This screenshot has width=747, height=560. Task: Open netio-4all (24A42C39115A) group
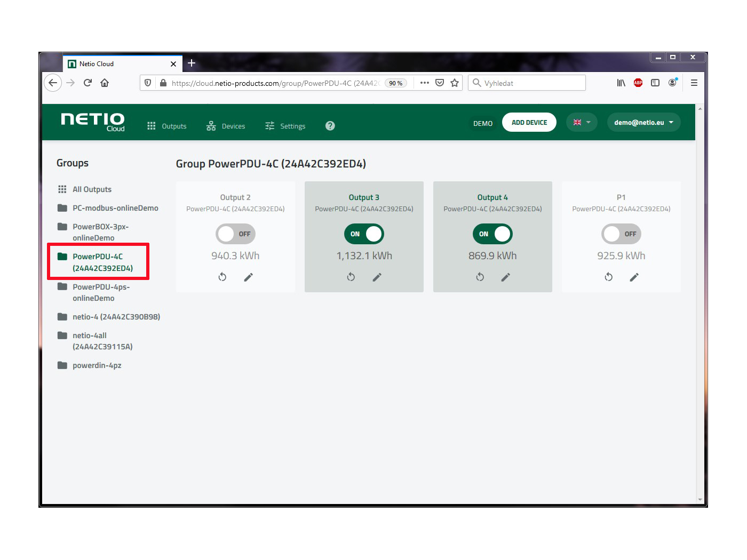coord(96,341)
